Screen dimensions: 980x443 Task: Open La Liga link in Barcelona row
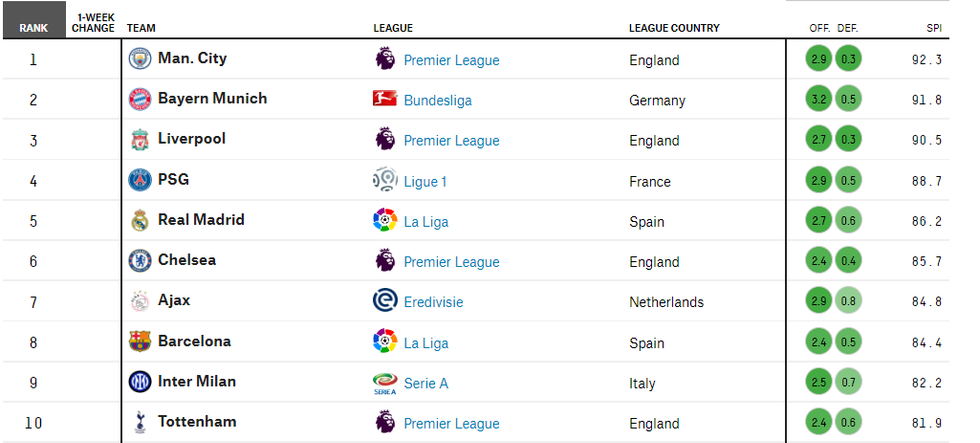[x=426, y=343]
